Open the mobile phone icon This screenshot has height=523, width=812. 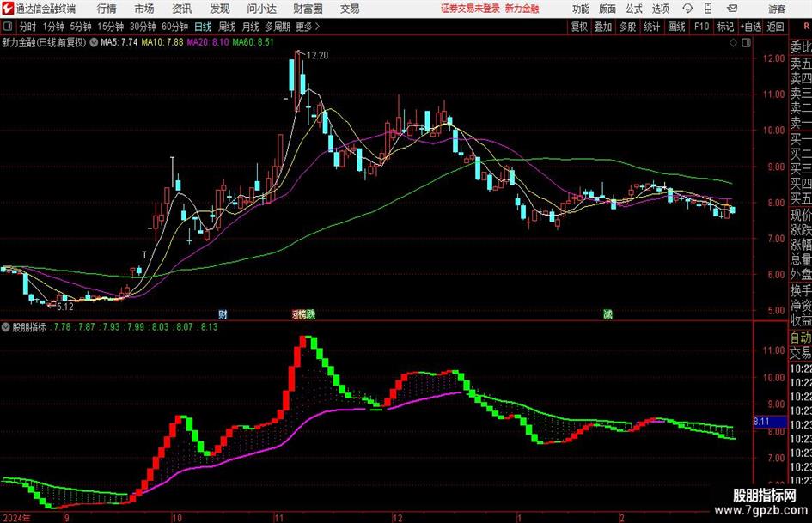coord(708,9)
